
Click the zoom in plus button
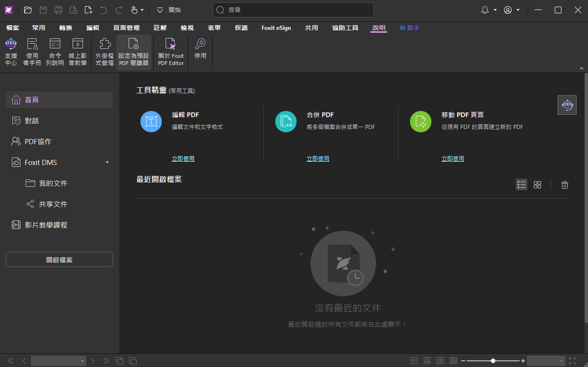coord(523,361)
